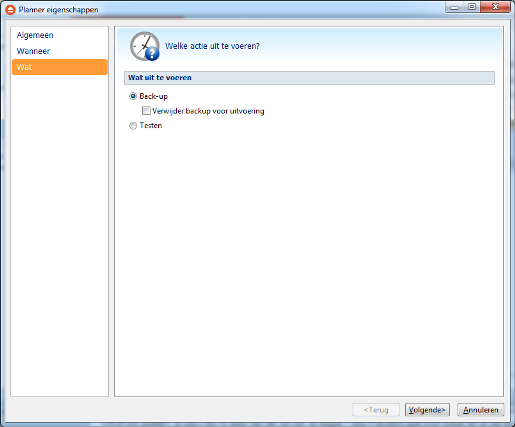
Task: Select the Back-up radio button
Action: [x=133, y=96]
